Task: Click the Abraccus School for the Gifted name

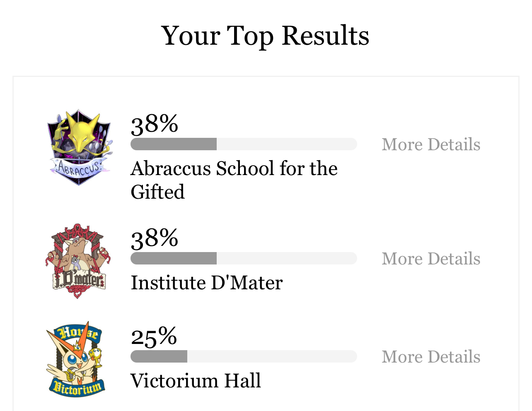Action: 234,180
